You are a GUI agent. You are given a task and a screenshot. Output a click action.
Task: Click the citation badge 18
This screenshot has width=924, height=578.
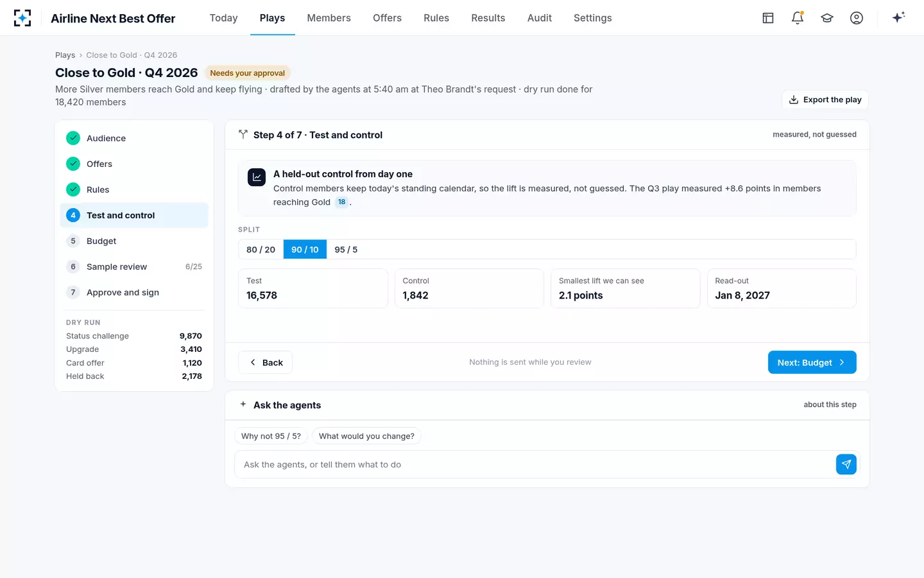(341, 202)
